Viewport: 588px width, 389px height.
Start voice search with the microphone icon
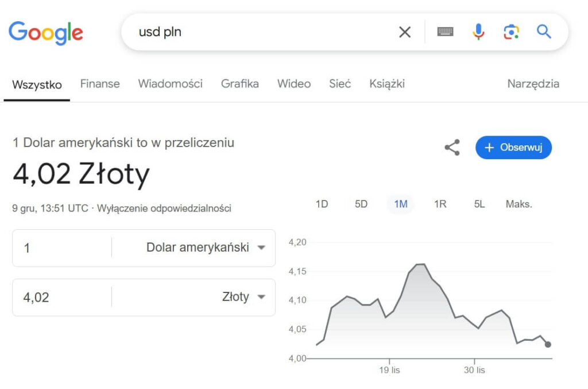click(478, 32)
